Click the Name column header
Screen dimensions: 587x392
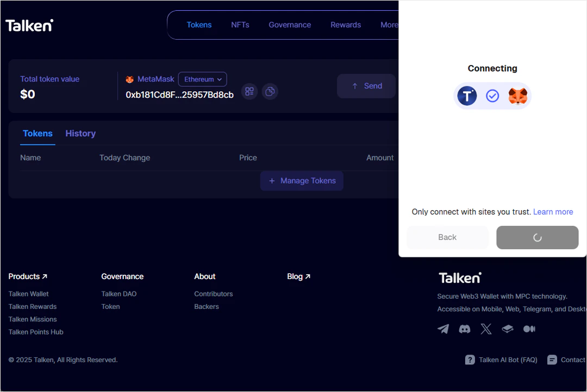[x=30, y=158]
